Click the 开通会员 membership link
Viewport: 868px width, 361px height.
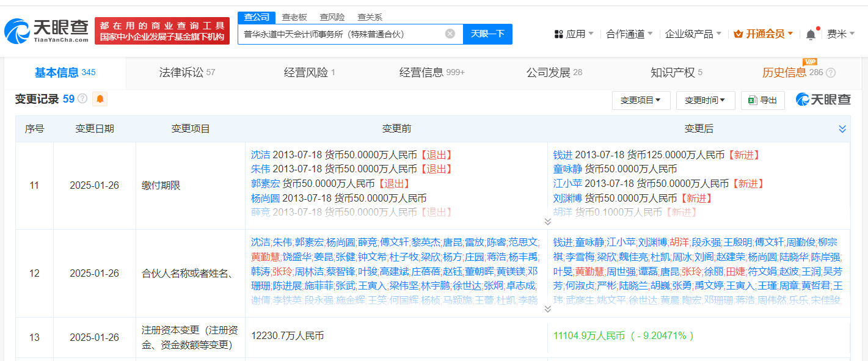[x=763, y=34]
